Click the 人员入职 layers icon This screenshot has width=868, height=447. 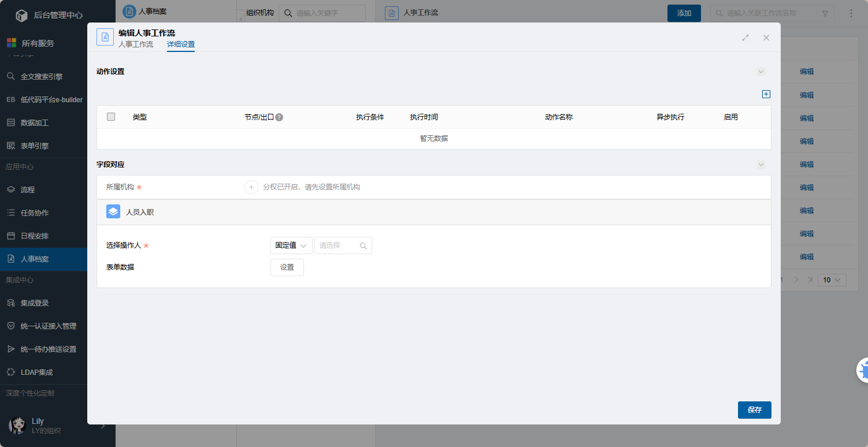coord(113,212)
